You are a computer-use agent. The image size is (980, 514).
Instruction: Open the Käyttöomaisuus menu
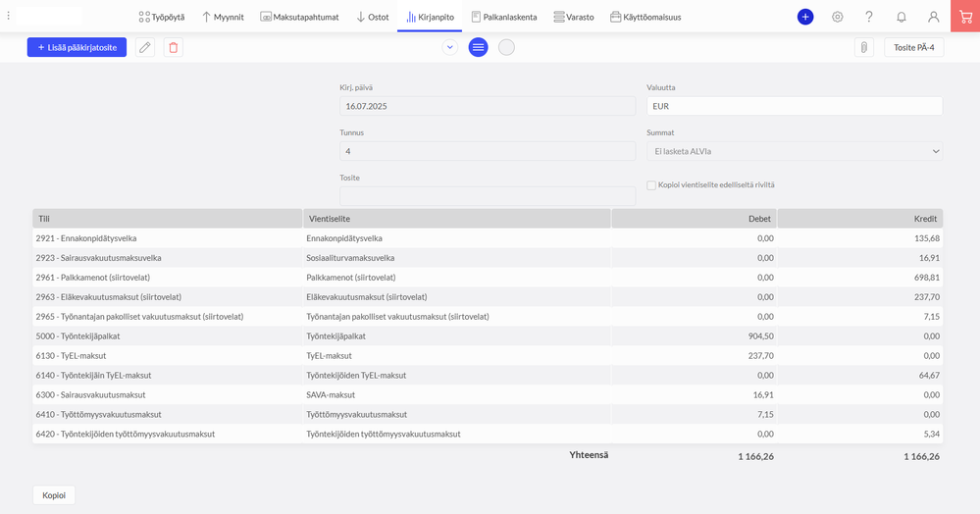(645, 17)
